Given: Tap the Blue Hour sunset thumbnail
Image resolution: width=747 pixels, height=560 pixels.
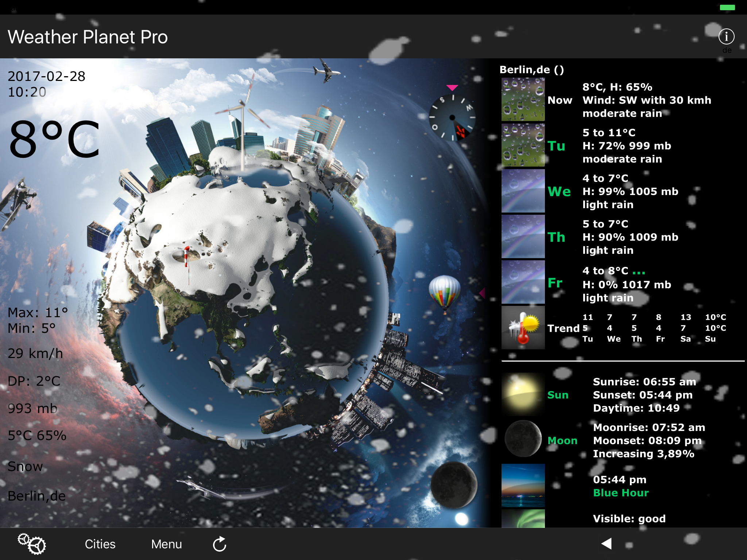Looking at the screenshot, I should point(523,485).
